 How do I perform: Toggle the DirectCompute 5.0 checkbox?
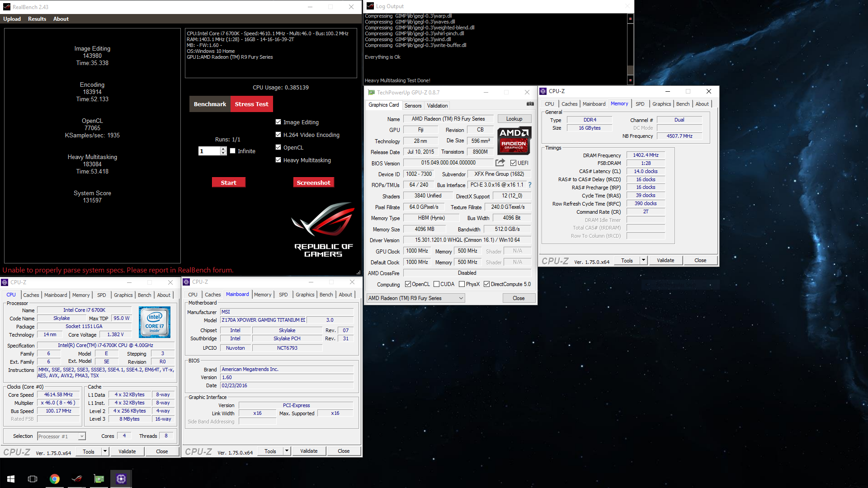pyautogui.click(x=486, y=284)
